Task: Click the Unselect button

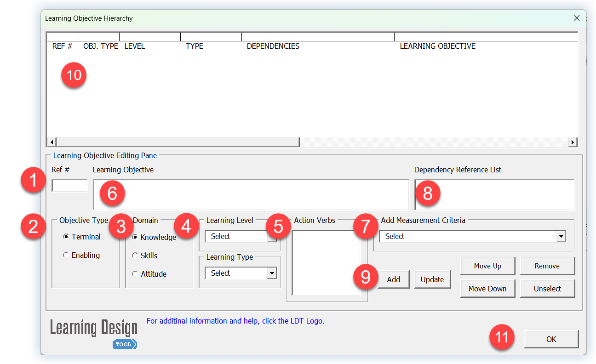Action: click(547, 289)
